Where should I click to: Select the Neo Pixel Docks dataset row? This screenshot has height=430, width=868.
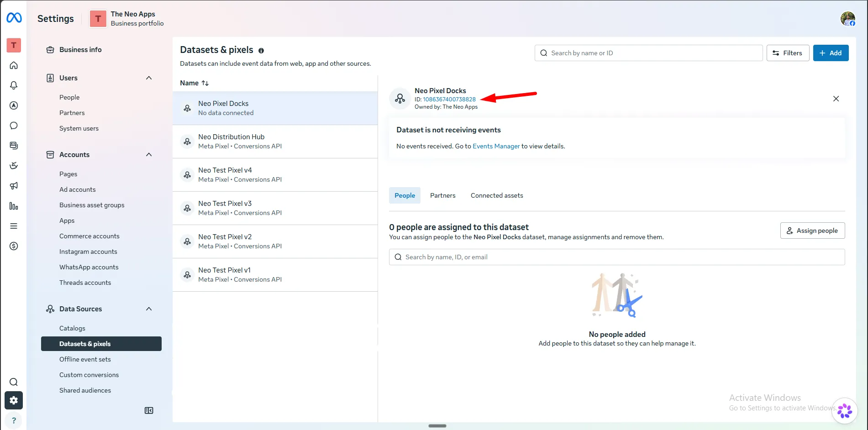[x=275, y=108]
